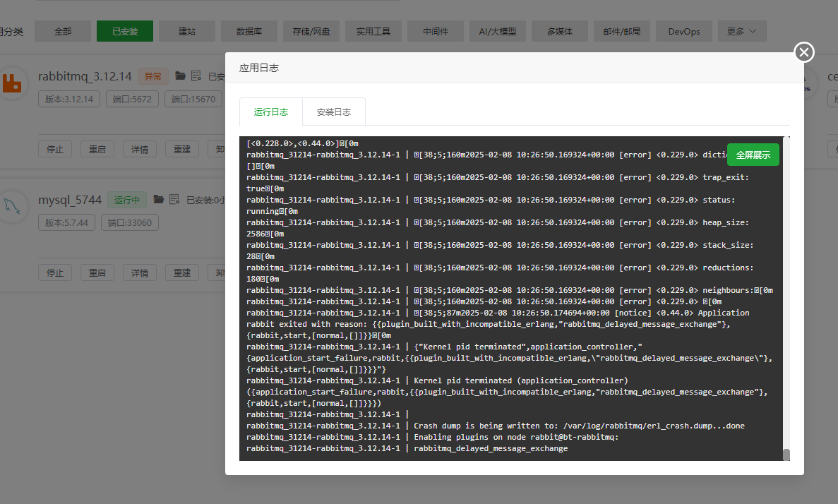Screen dimensions: 838x504
Task: Click the mysql 版本:5.7.44 tag
Action: [x=67, y=222]
